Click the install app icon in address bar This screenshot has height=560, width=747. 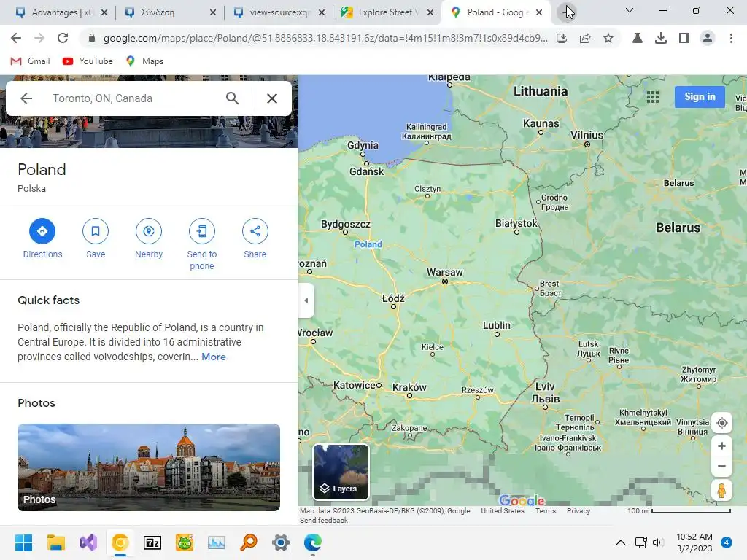pos(562,38)
